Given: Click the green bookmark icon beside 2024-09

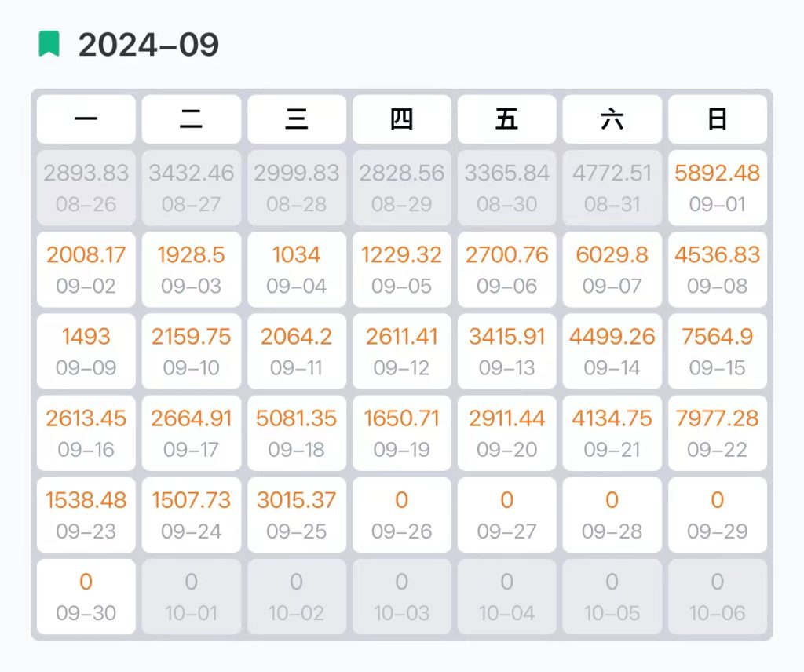Looking at the screenshot, I should (49, 44).
